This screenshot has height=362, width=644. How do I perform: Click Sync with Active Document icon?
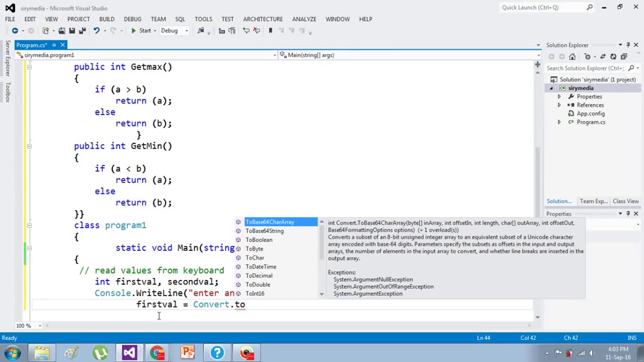603,56
